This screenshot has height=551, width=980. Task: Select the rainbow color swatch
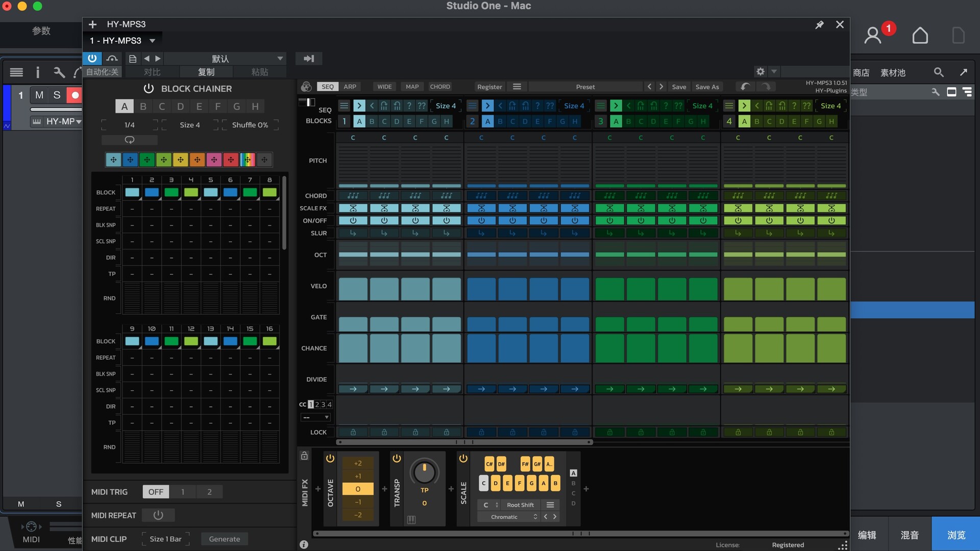click(x=248, y=160)
